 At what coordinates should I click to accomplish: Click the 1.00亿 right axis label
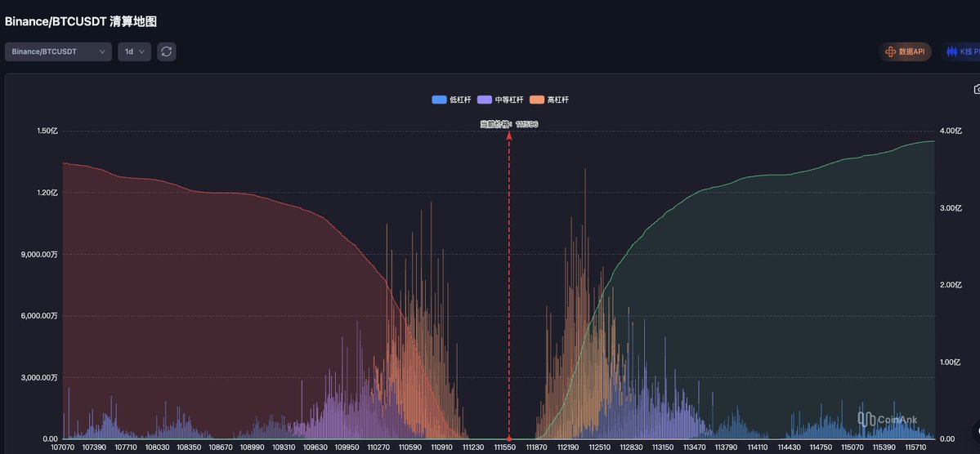(x=950, y=363)
